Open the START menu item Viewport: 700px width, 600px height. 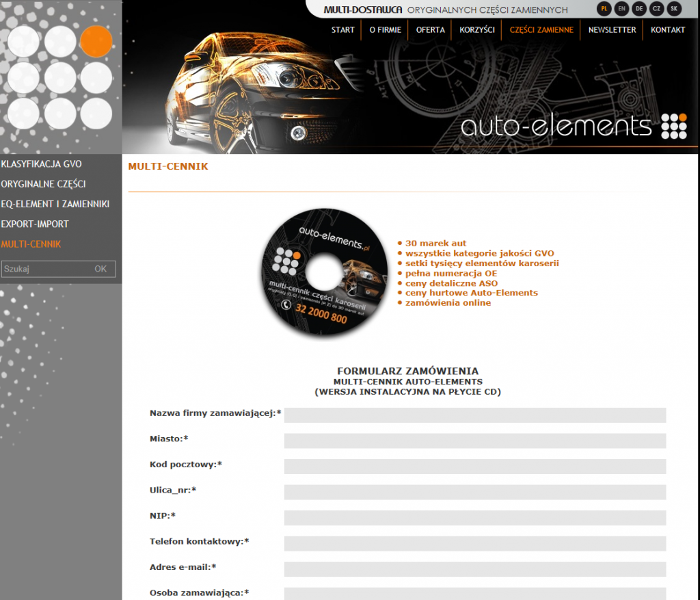pyautogui.click(x=343, y=30)
